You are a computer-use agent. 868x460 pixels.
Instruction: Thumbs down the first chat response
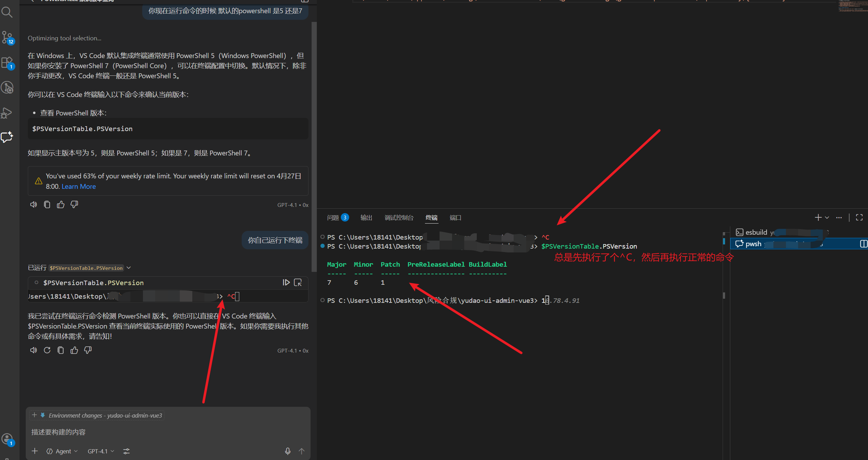pos(74,204)
